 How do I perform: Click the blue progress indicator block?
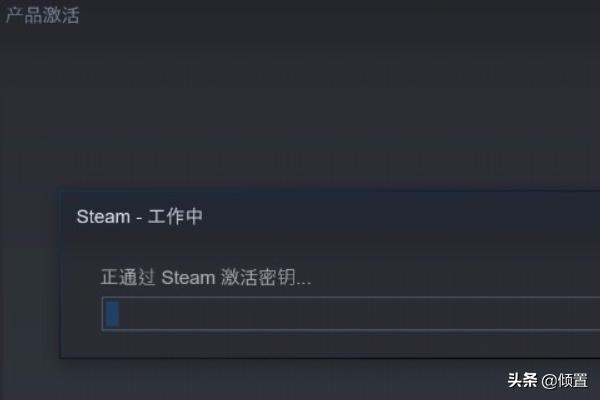[x=112, y=314]
